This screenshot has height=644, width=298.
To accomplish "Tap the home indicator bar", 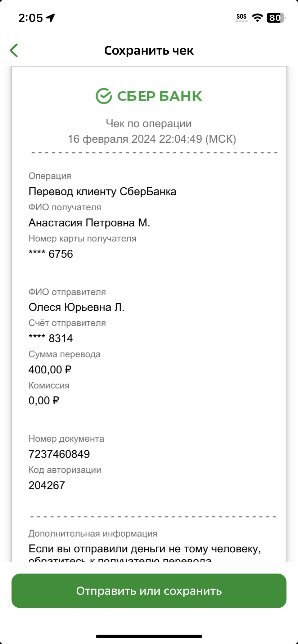I will 149,636.
